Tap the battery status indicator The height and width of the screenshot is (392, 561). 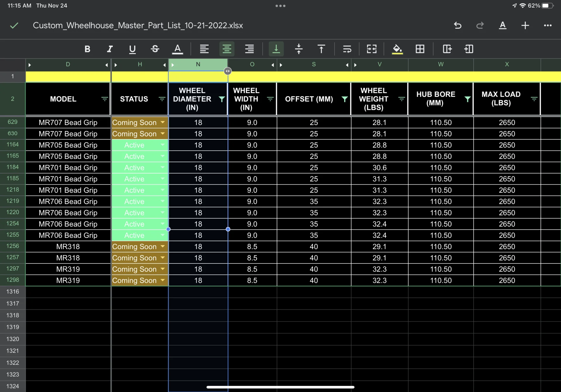click(547, 6)
